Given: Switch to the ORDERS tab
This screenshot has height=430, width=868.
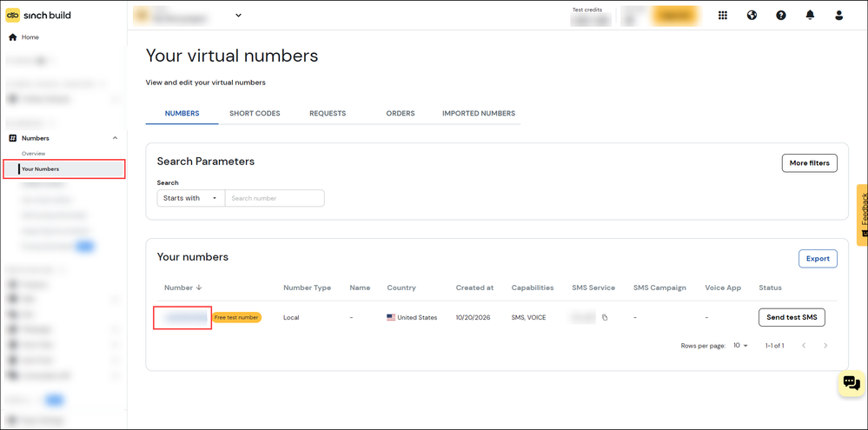Looking at the screenshot, I should pyautogui.click(x=401, y=114).
